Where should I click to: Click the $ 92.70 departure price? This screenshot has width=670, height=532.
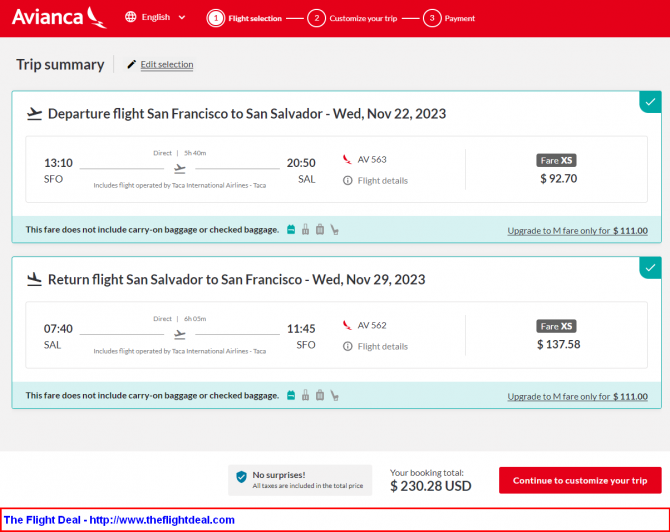558,179
